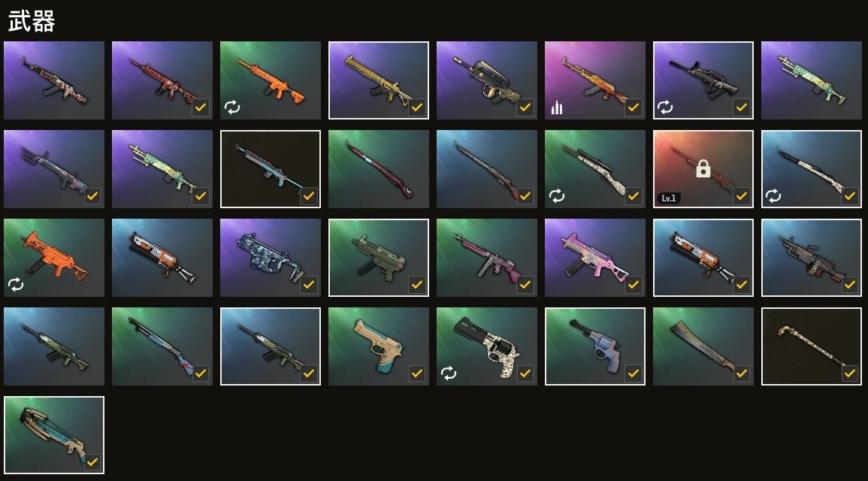Select first AKM skin in top row
Screen dimensions: 868x481
click(x=53, y=80)
